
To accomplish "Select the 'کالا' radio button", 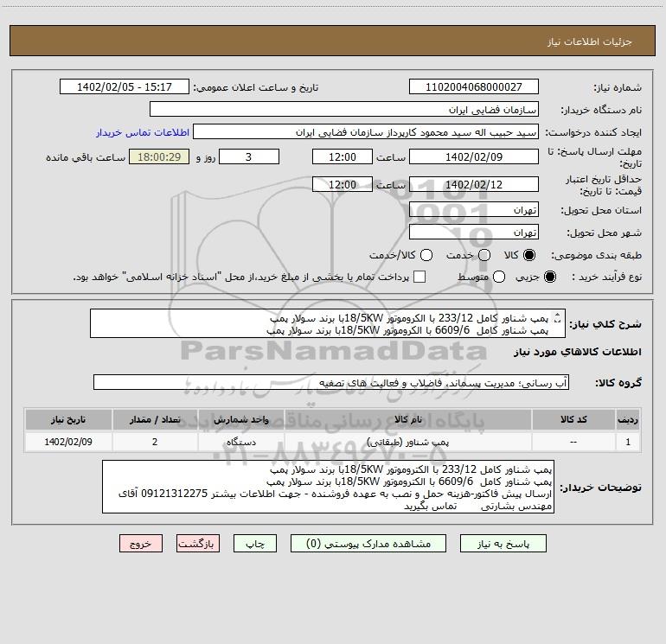I will click(529, 255).
